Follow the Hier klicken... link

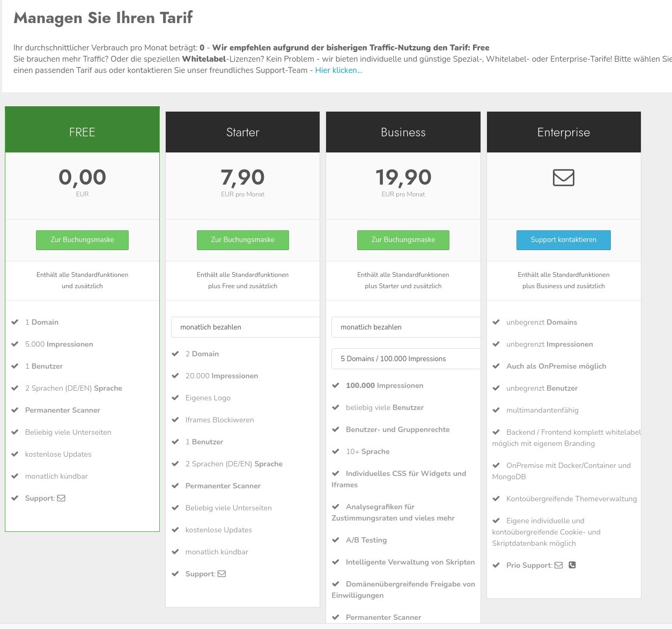(338, 70)
